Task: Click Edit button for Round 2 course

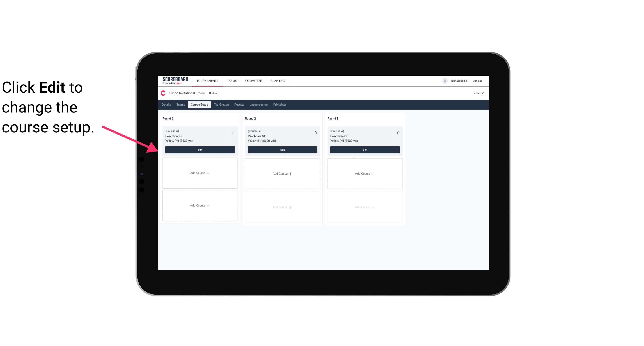Action: tap(282, 150)
